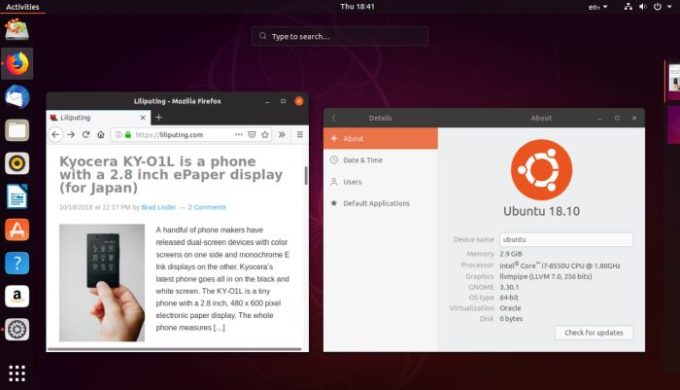Click the Oracle virtualization value
Screen dimensions: 680x390
point(510,308)
